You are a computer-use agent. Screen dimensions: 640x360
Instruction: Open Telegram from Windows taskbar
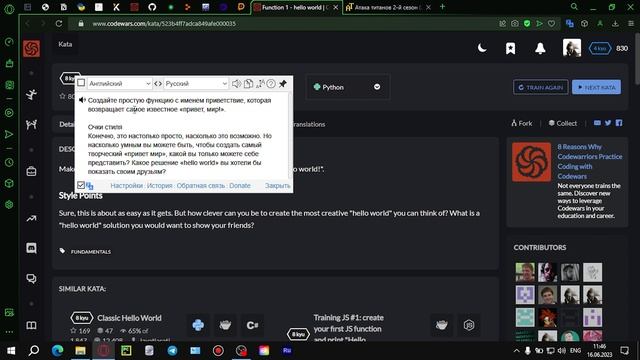point(172,351)
